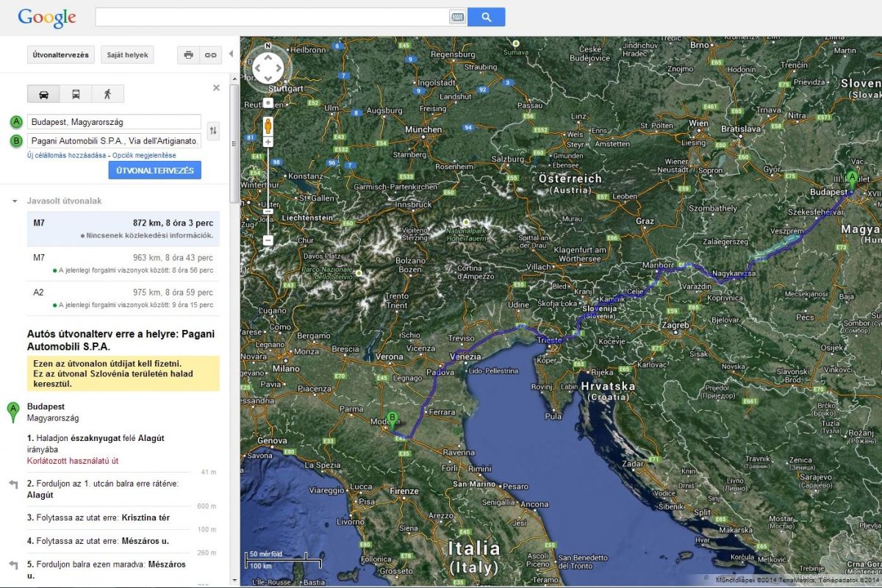
Task: Choose the walking mode icon
Action: click(x=108, y=94)
